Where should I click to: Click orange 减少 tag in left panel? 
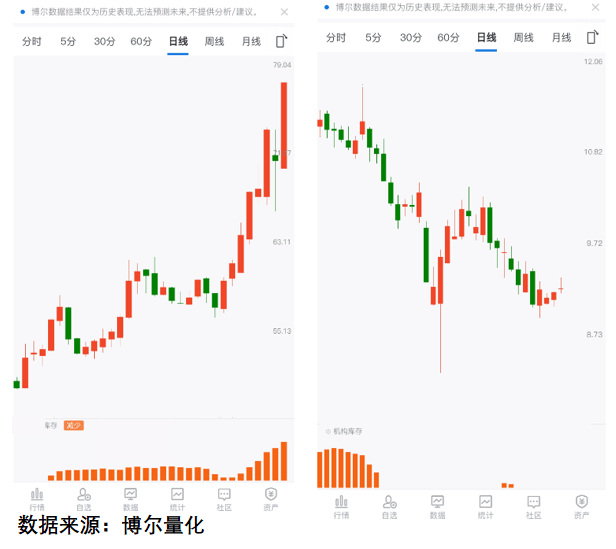(x=73, y=425)
